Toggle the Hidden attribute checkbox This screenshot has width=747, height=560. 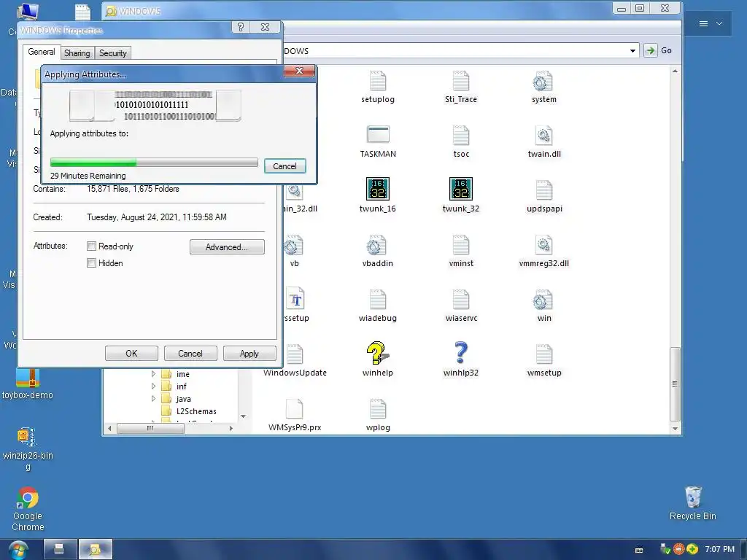click(91, 262)
